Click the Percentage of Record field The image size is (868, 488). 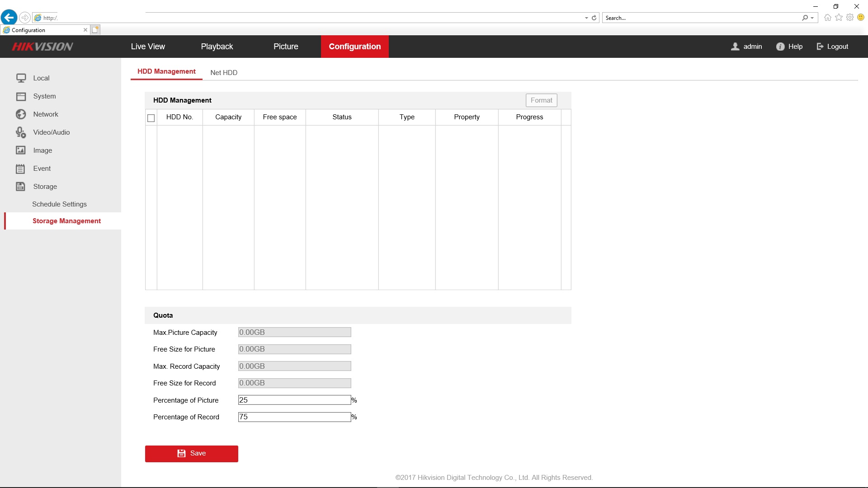tap(294, 417)
